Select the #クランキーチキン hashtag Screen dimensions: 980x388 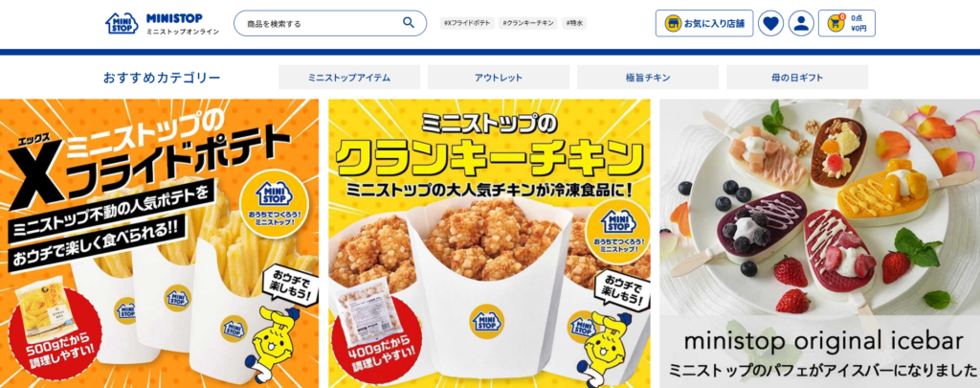528,23
